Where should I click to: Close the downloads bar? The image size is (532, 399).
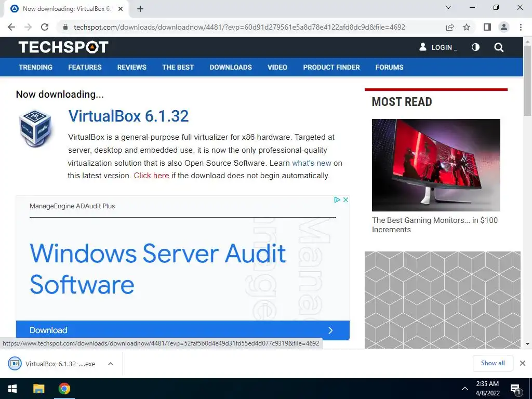[523, 363]
